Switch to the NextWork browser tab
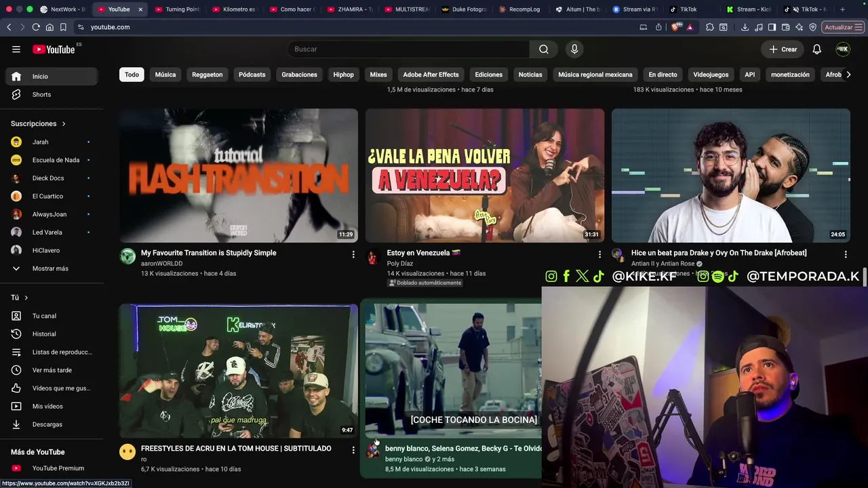Image resolution: width=868 pixels, height=488 pixels. coord(62,9)
